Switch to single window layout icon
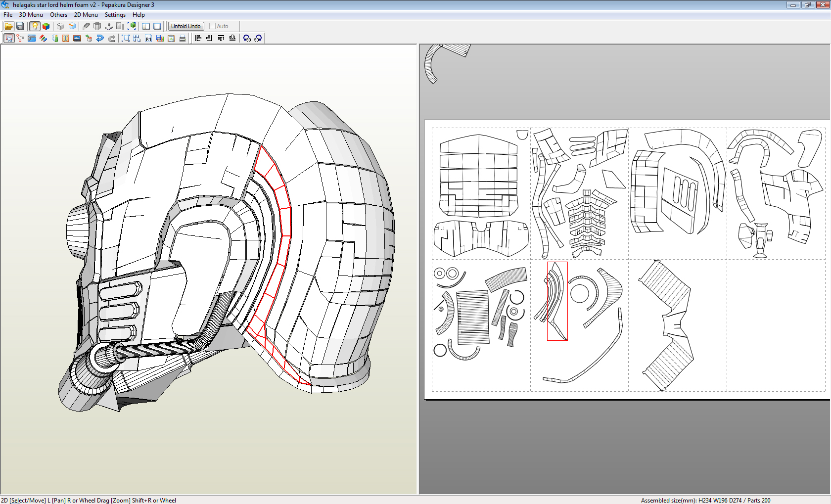 (157, 26)
